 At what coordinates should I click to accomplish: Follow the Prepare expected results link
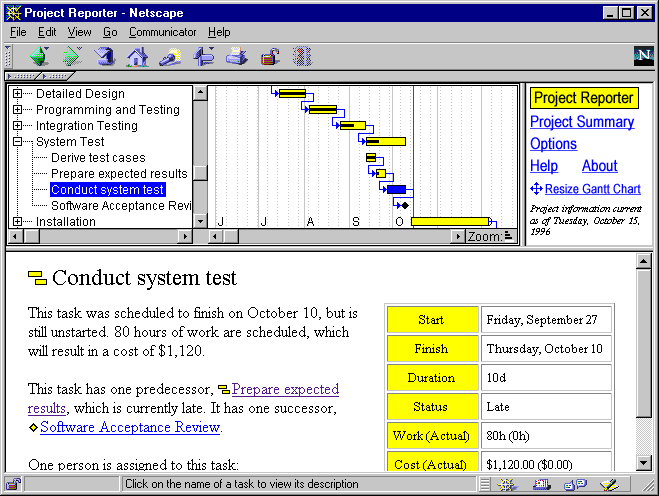click(x=285, y=389)
